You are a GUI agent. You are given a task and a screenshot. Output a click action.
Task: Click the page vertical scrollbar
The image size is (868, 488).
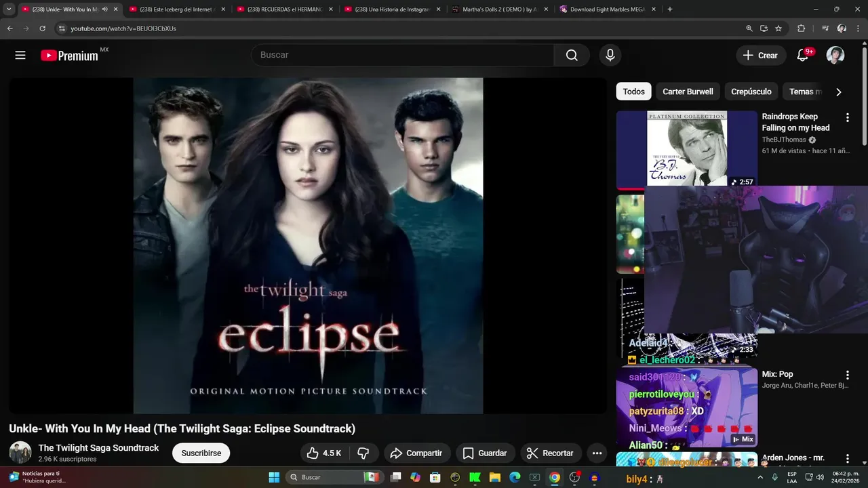pos(865,95)
